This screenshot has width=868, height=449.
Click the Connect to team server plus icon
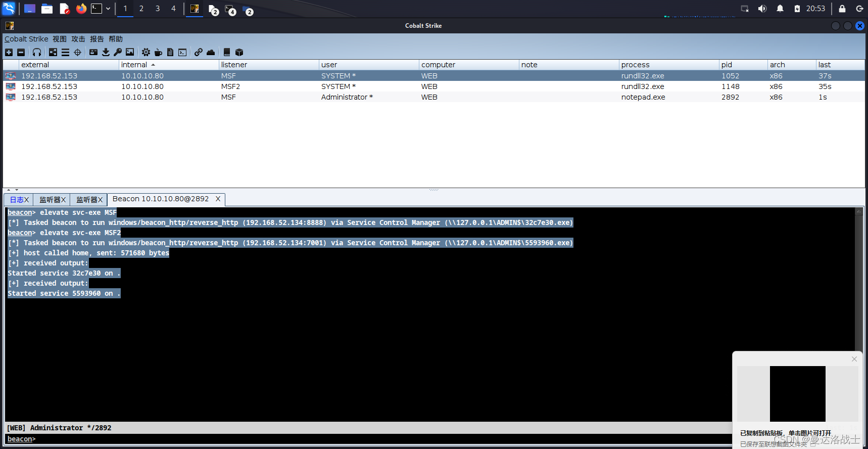[9, 52]
